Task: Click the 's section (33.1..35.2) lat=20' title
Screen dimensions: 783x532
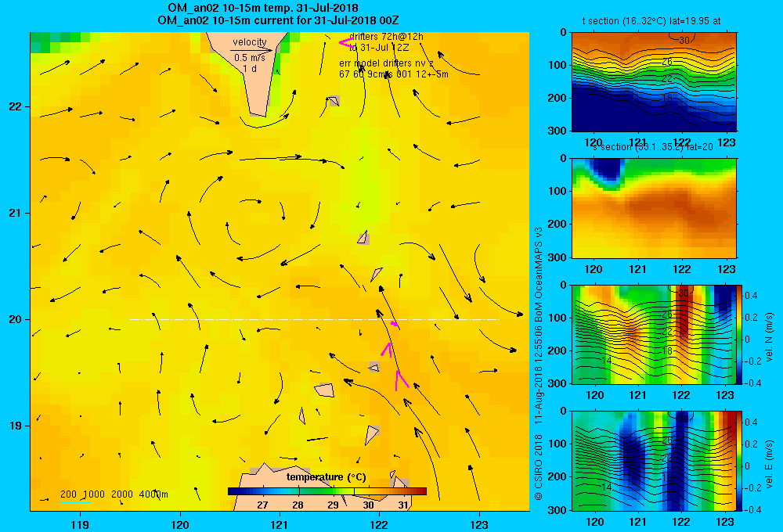Action: [653, 147]
